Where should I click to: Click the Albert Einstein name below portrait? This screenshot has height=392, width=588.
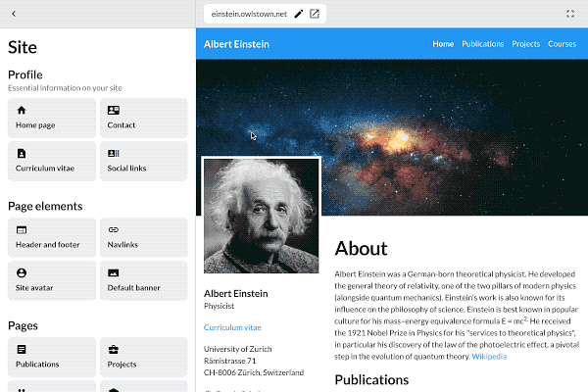(235, 293)
